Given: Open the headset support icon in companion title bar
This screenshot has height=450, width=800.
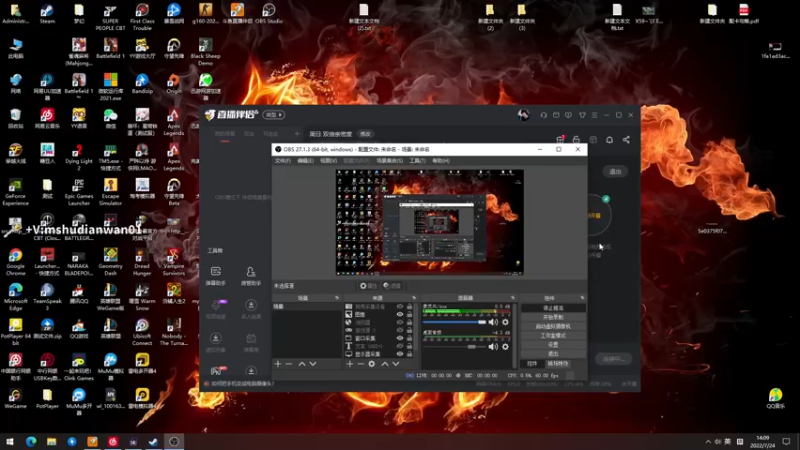Looking at the screenshot, I should pos(543,115).
